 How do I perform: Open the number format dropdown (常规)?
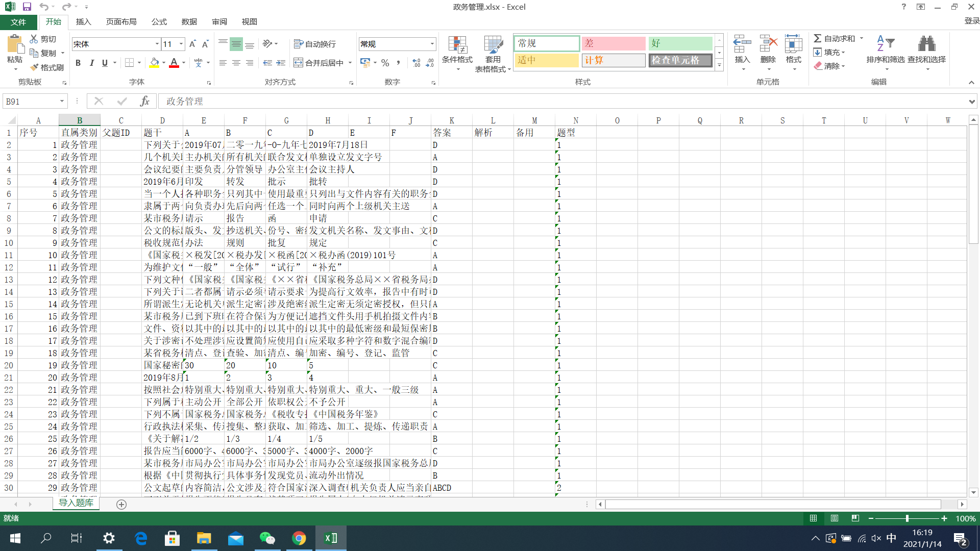(432, 44)
